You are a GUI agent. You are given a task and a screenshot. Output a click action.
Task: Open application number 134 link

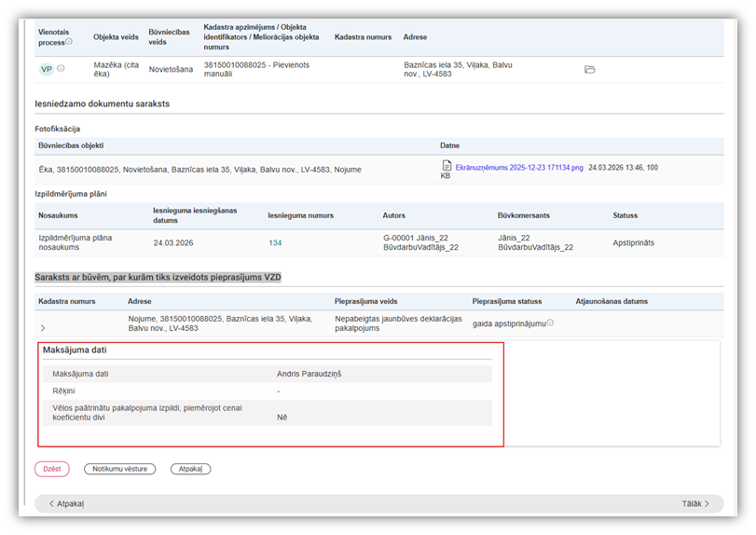tap(275, 242)
